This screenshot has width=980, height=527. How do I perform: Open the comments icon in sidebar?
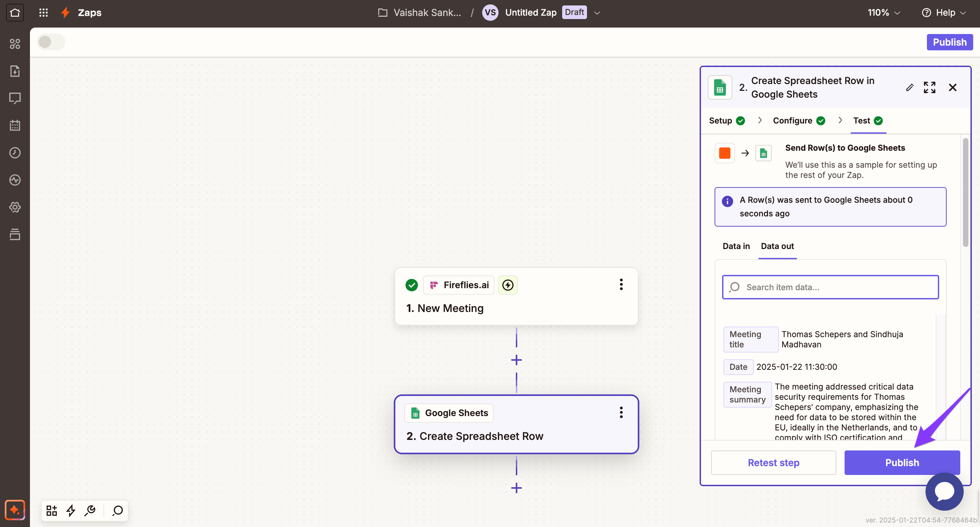point(15,98)
